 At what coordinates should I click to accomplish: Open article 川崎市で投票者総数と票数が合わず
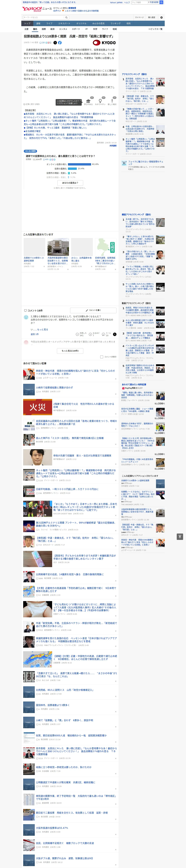[x=54, y=388]
